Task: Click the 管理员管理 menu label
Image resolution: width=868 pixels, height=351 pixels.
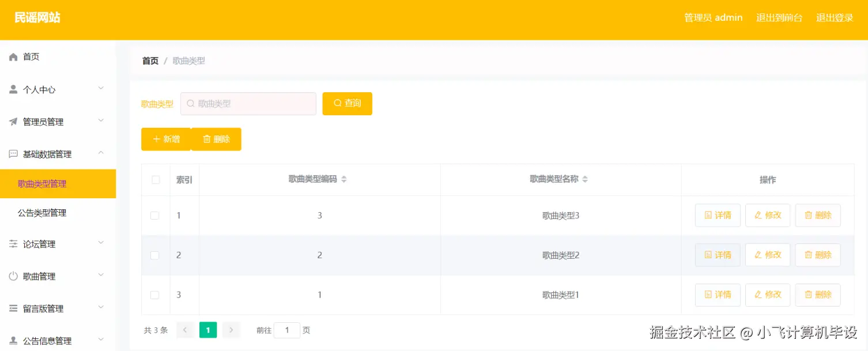Action: [x=43, y=122]
